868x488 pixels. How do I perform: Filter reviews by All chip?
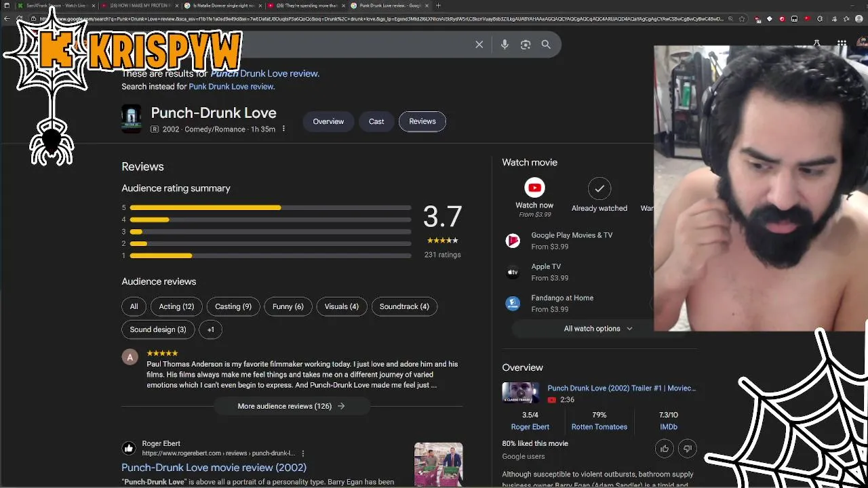pos(134,306)
